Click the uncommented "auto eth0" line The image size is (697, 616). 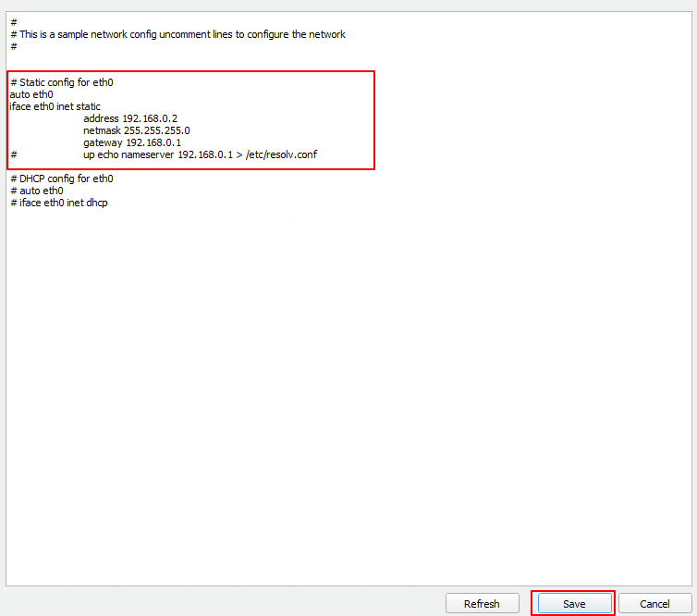tap(31, 94)
